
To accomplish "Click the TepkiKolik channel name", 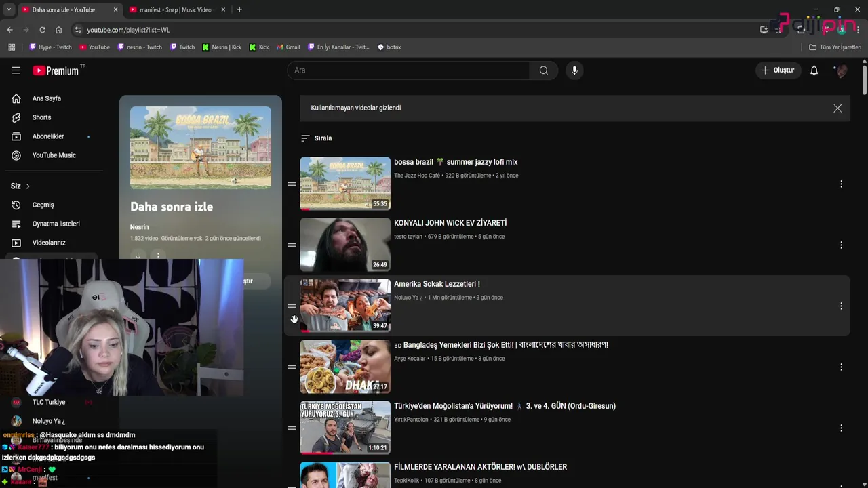I will coord(408,481).
